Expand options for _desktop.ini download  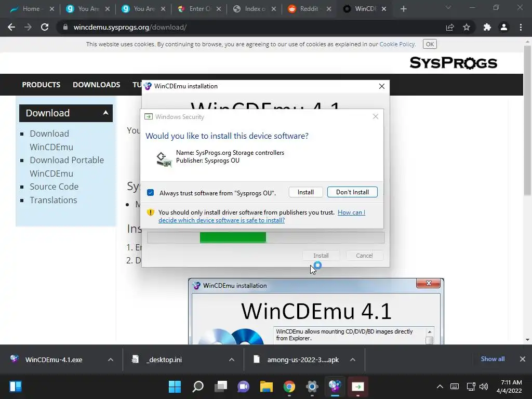tap(232, 360)
